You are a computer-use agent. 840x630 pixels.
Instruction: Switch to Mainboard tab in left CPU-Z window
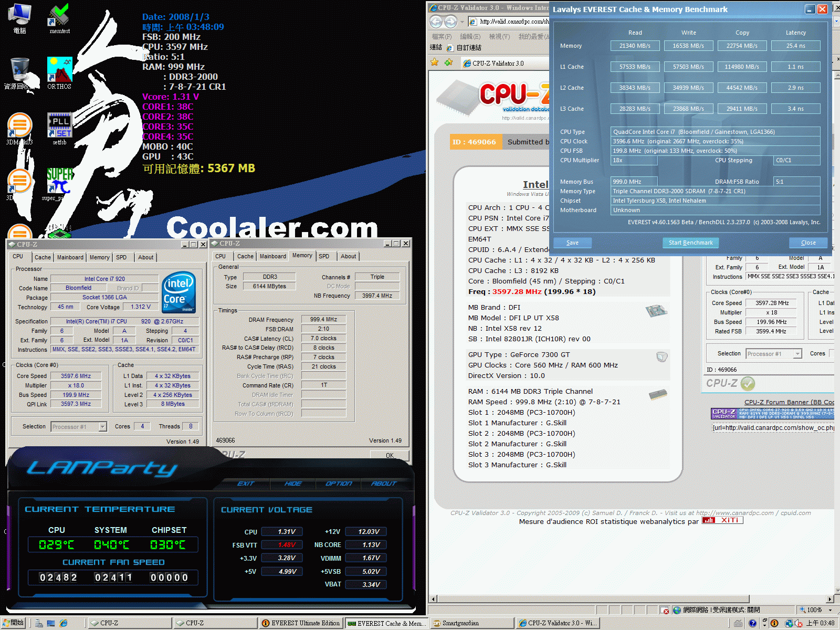pyautogui.click(x=70, y=257)
